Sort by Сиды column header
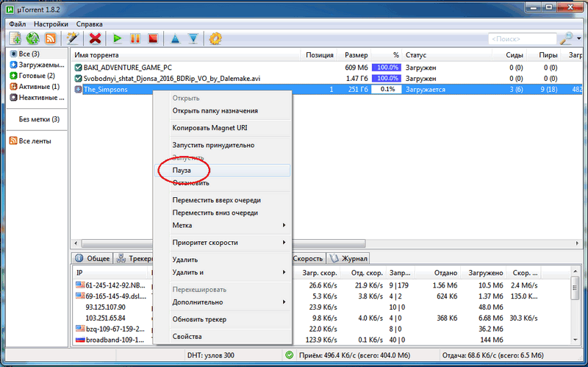The width and height of the screenshot is (588, 367). pos(509,54)
